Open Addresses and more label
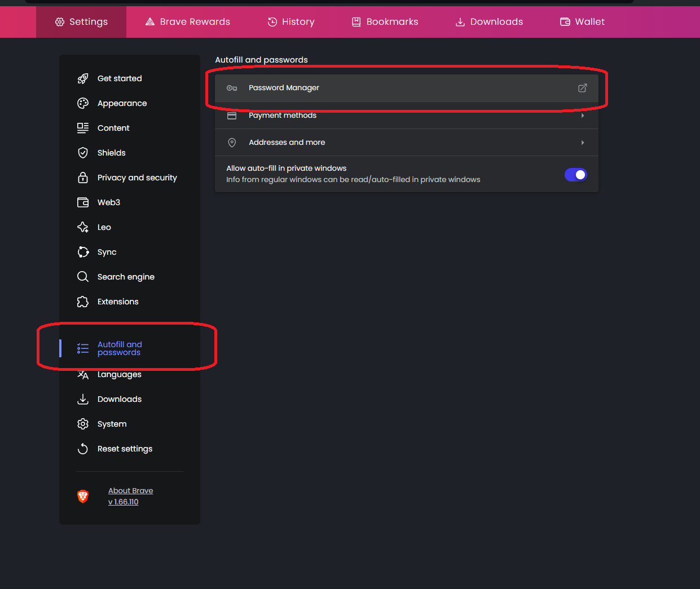The height and width of the screenshot is (589, 700). (x=287, y=143)
